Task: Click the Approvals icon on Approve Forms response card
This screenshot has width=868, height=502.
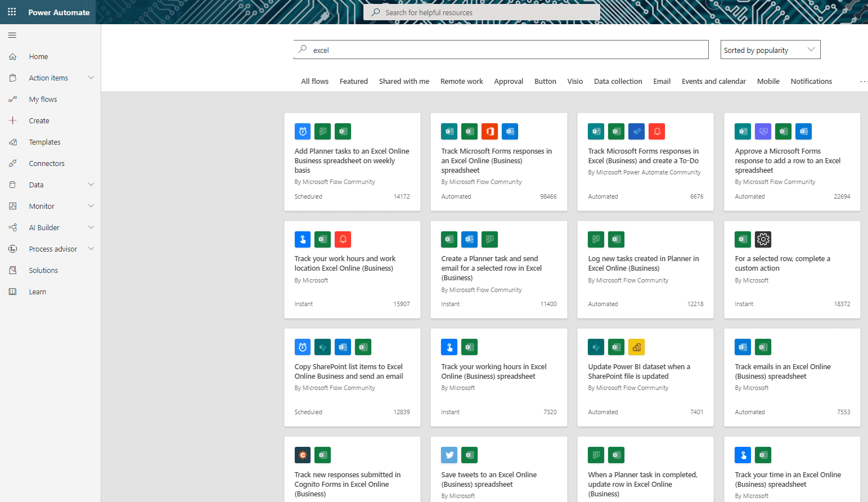Action: pos(763,132)
